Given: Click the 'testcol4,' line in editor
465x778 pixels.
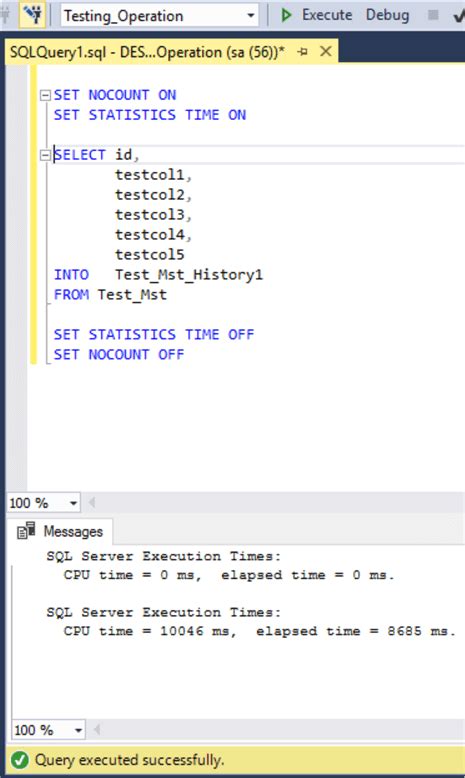Looking at the screenshot, I should click(x=153, y=235).
